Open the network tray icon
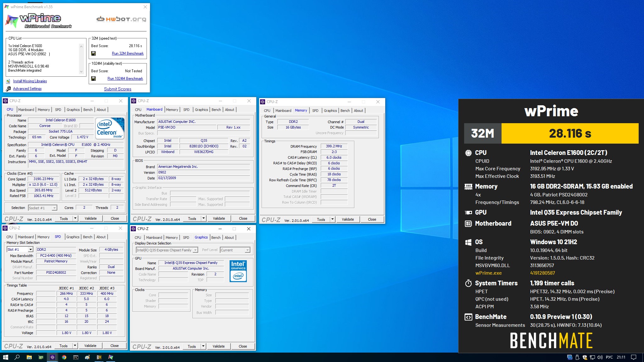 tap(592, 357)
